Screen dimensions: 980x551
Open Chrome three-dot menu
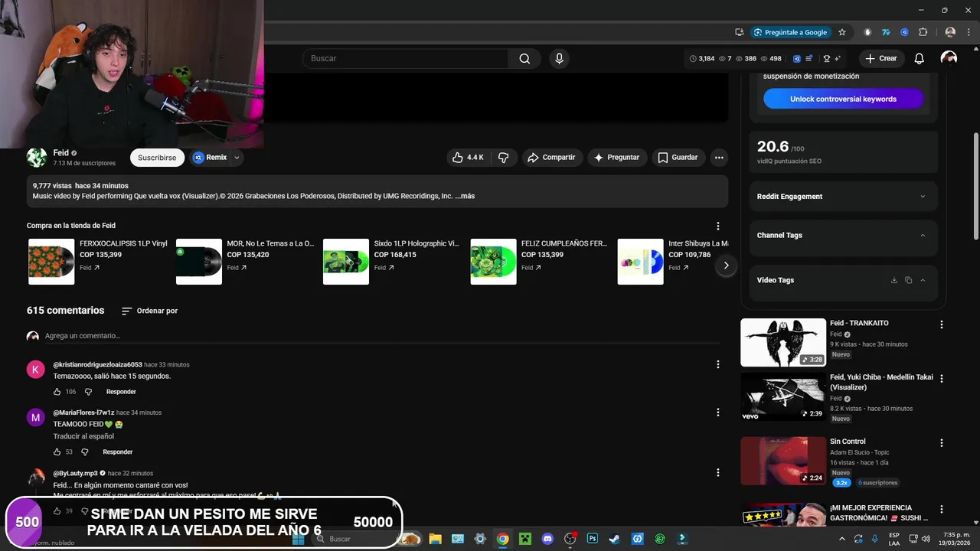968,32
